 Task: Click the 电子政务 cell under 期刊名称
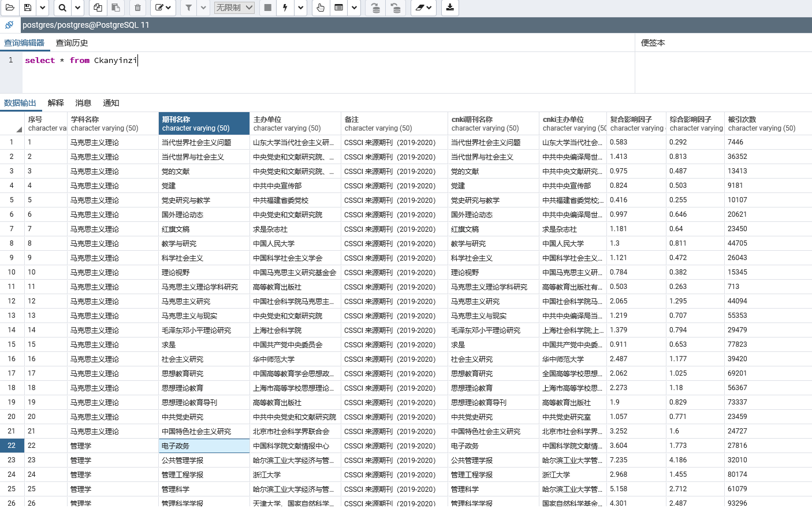[x=204, y=446]
